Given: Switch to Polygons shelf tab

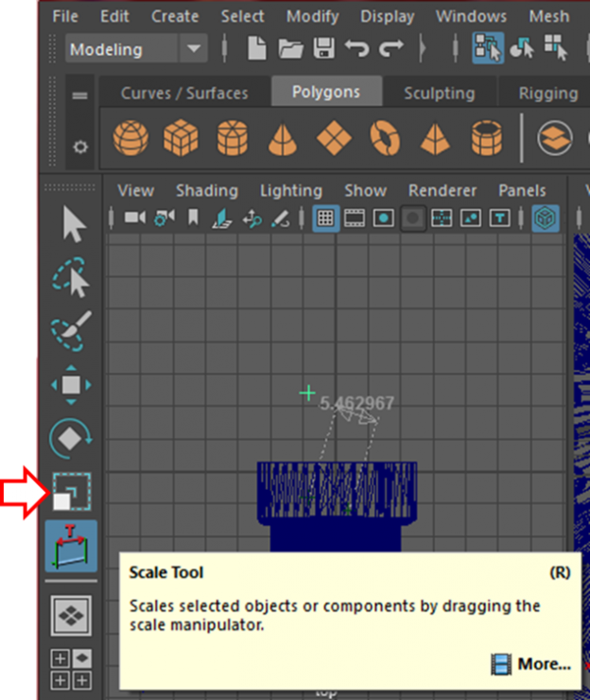Looking at the screenshot, I should 326,92.
